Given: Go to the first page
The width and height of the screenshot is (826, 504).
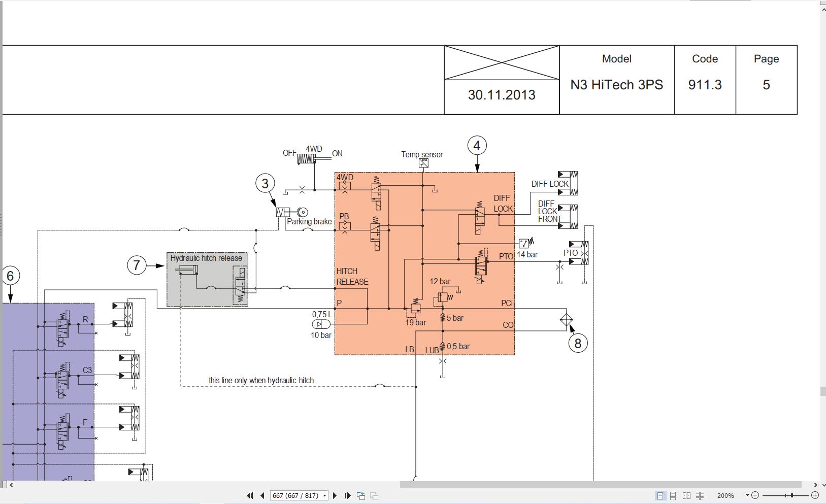Looking at the screenshot, I should pyautogui.click(x=250, y=496).
